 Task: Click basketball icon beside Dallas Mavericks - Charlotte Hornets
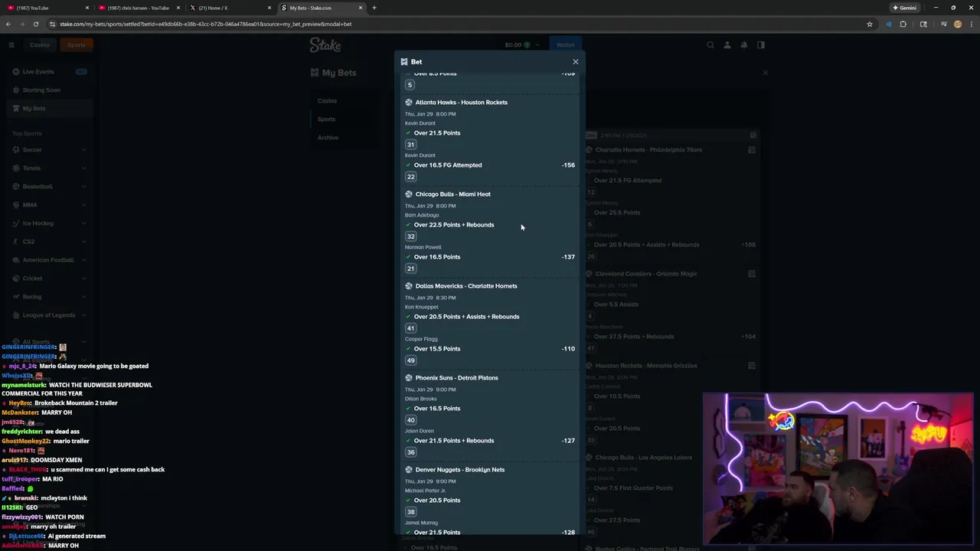coord(409,286)
